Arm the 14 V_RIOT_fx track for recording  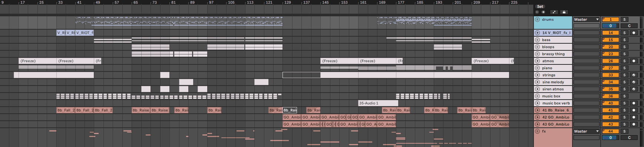pos(634,33)
